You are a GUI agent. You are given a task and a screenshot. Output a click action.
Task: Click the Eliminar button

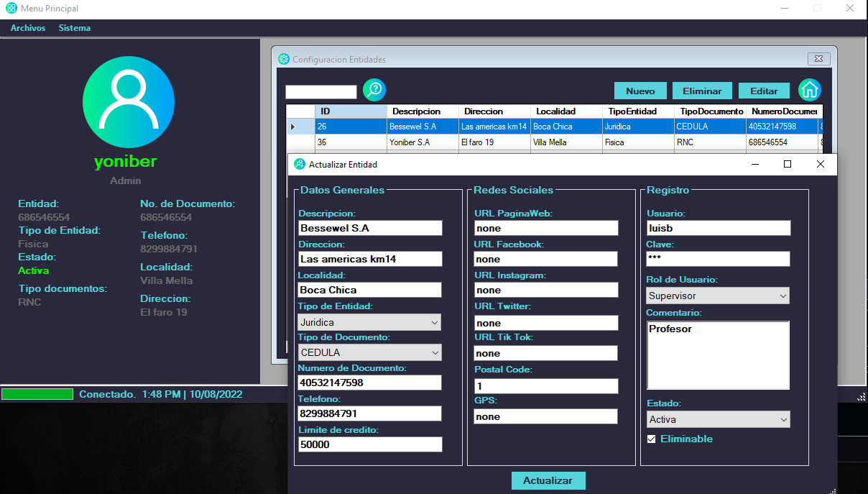702,91
